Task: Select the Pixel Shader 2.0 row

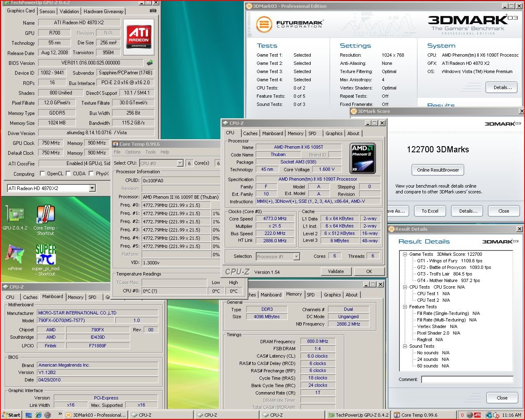Action: point(438,333)
